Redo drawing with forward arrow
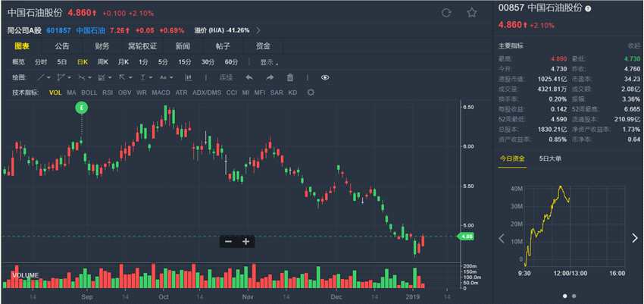This screenshot has height=304, width=644. pyautogui.click(x=270, y=77)
